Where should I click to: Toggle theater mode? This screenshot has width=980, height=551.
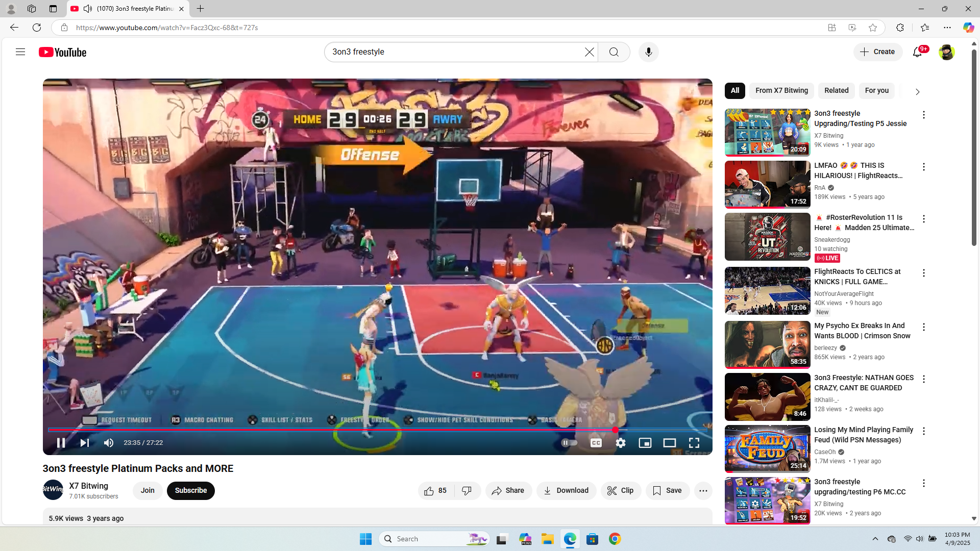[x=670, y=443]
